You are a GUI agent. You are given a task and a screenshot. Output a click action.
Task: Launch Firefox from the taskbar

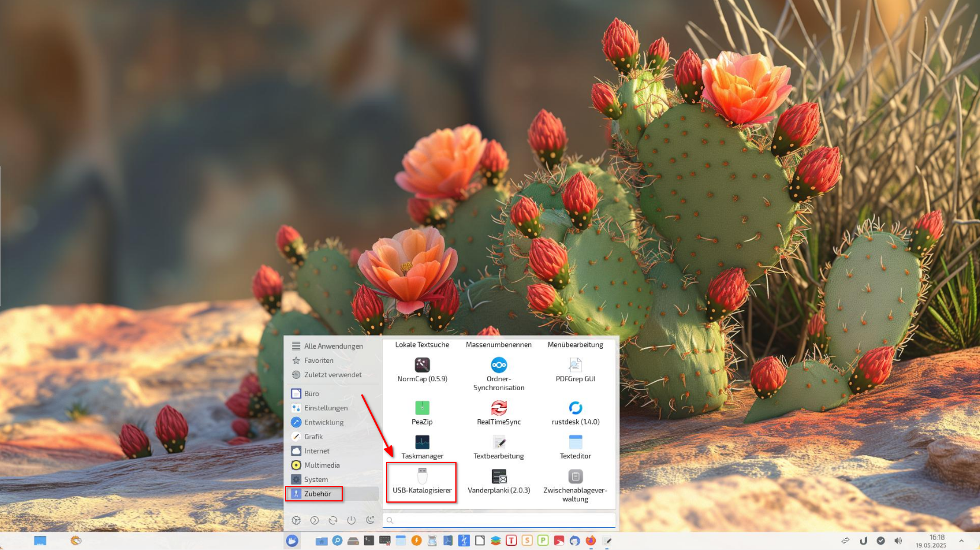click(590, 541)
